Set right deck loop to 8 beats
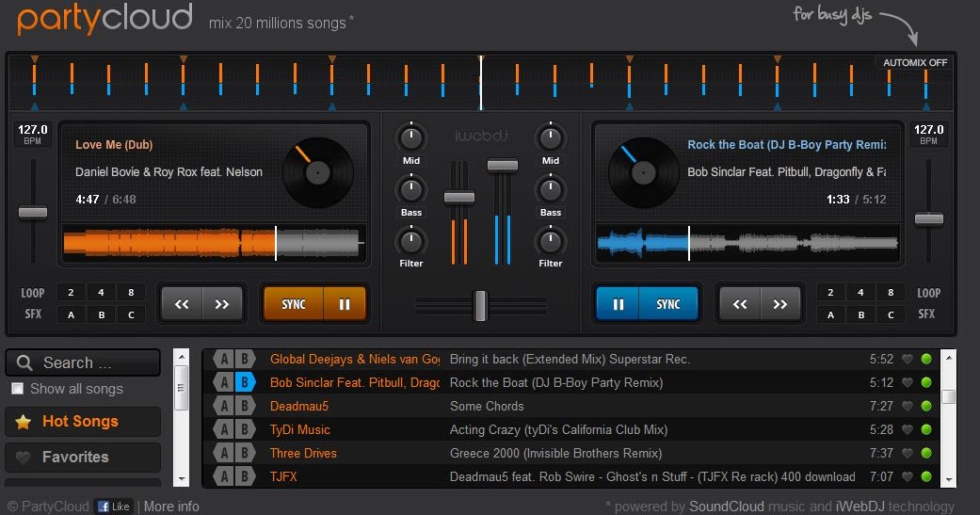This screenshot has height=515, width=980. point(891,292)
